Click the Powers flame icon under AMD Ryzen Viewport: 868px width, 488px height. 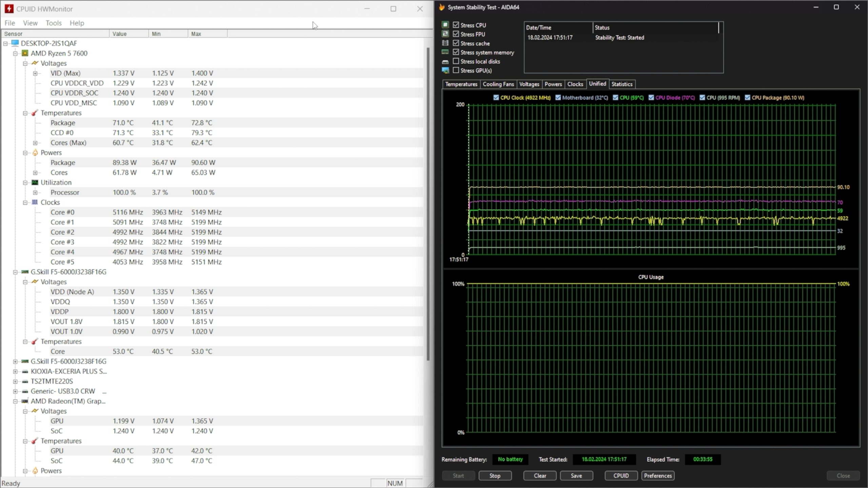35,152
